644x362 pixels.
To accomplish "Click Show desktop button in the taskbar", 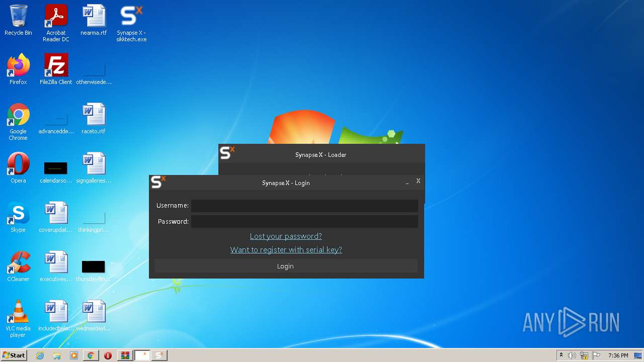I will (x=638, y=355).
